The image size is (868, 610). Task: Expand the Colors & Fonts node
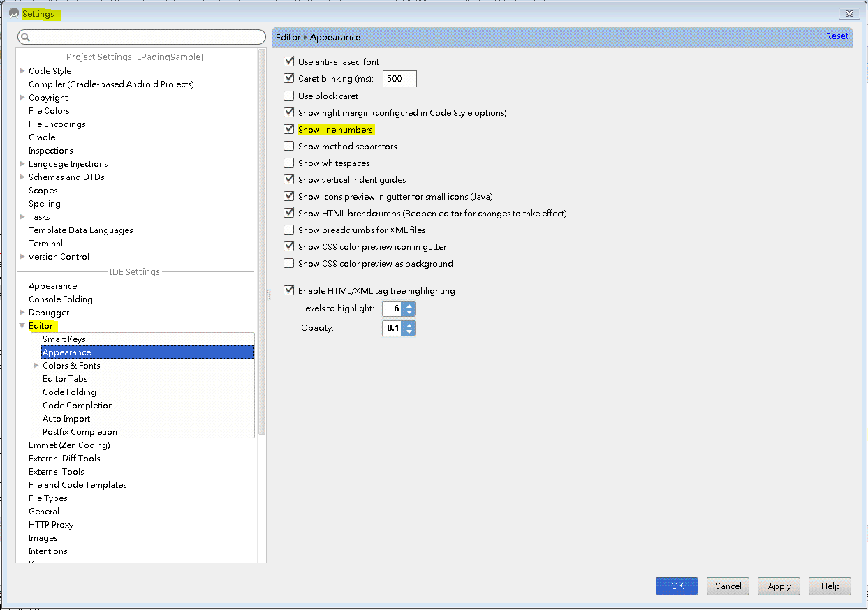coord(36,365)
